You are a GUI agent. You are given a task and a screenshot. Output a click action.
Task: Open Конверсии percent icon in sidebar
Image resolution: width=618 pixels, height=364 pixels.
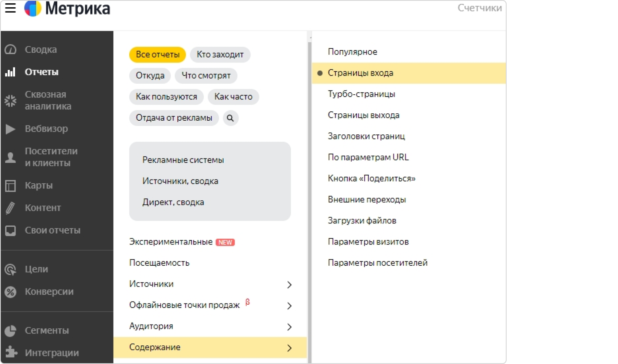pos(11,292)
